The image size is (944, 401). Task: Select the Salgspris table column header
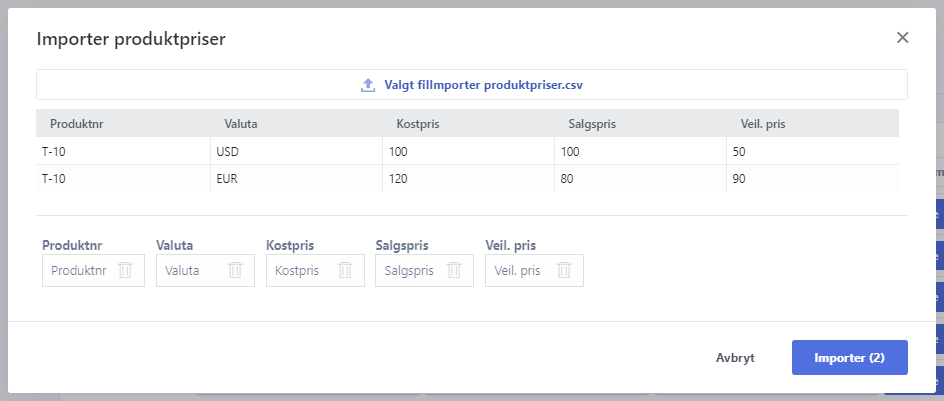tap(592, 125)
